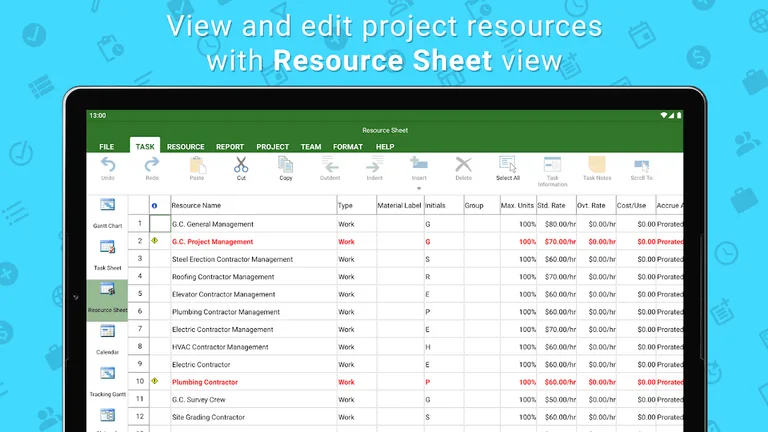The height and width of the screenshot is (432, 768).
Task: Open the FORMAT ribbon tab
Action: click(x=348, y=146)
